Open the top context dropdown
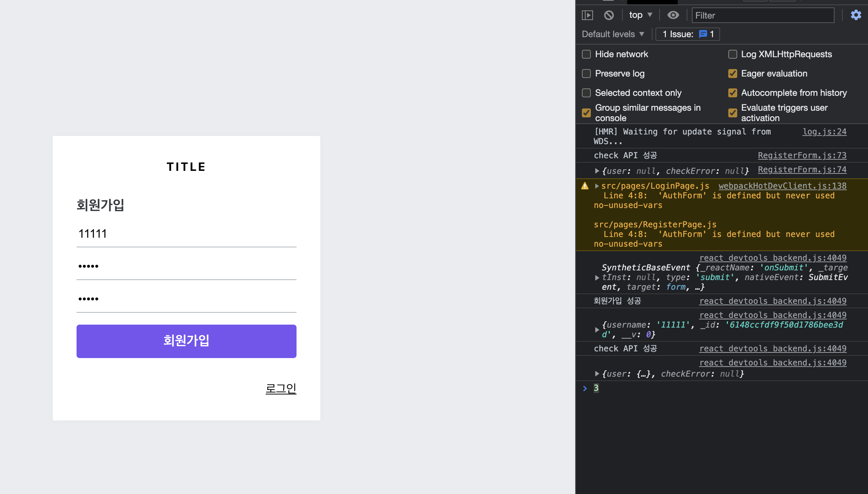The width and height of the screenshot is (868, 494). (x=640, y=15)
